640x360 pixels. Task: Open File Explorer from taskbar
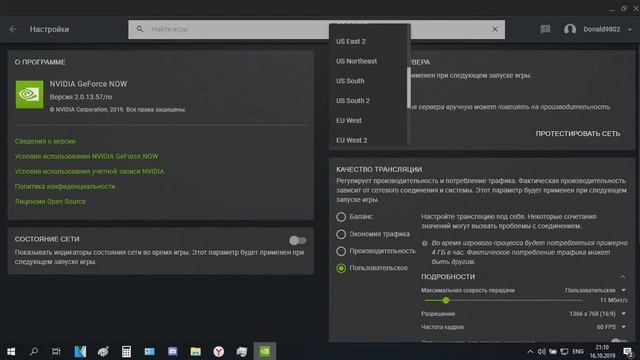coord(196,351)
